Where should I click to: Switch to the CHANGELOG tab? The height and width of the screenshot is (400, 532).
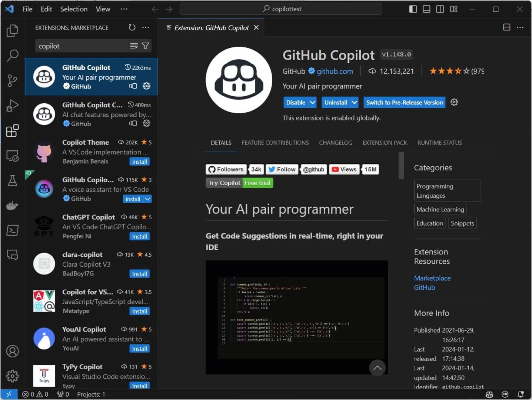pyautogui.click(x=335, y=143)
